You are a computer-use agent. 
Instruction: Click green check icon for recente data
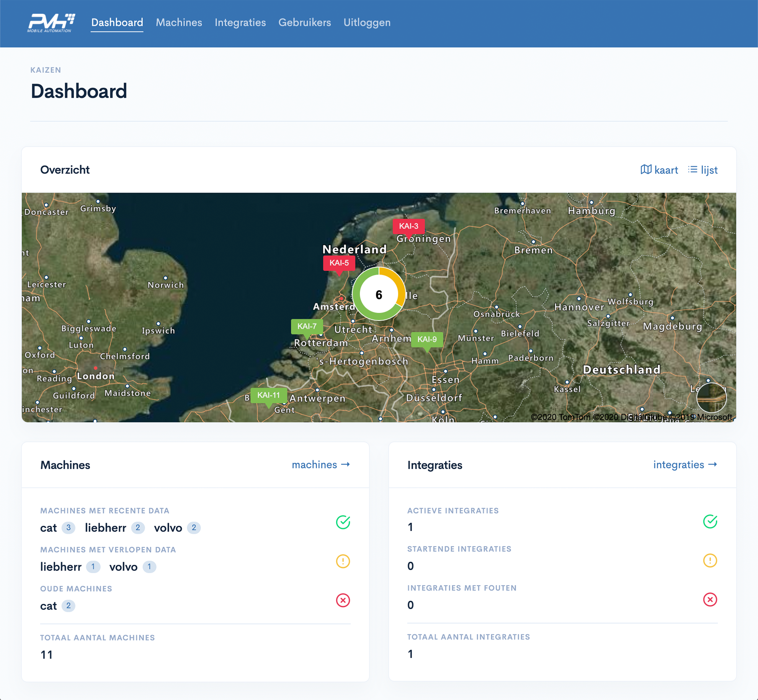tap(343, 522)
